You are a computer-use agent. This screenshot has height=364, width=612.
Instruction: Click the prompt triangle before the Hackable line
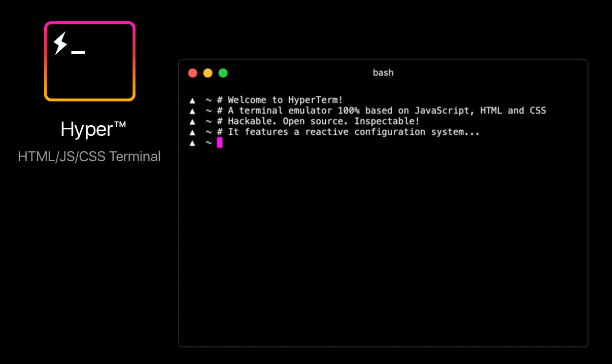(192, 122)
